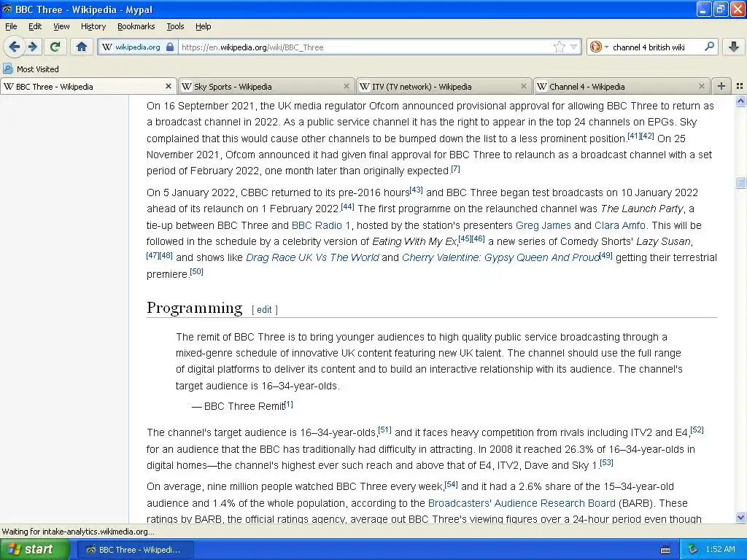Click the scrollbar down arrow
Screen dimensions: 747x560
[x=740, y=518]
